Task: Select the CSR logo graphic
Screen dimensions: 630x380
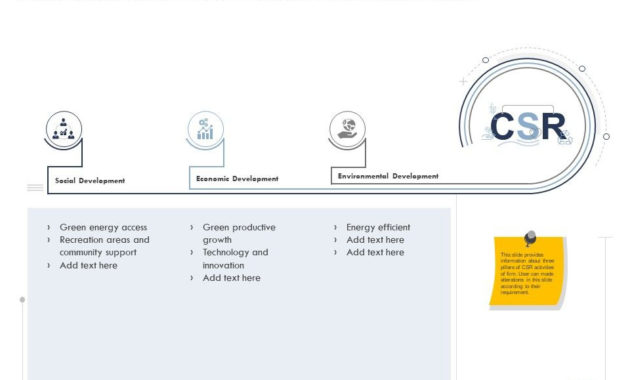Action: click(x=529, y=127)
